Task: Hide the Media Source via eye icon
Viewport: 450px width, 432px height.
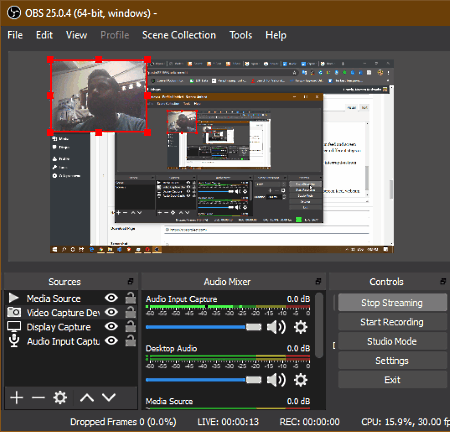Action: click(x=111, y=298)
